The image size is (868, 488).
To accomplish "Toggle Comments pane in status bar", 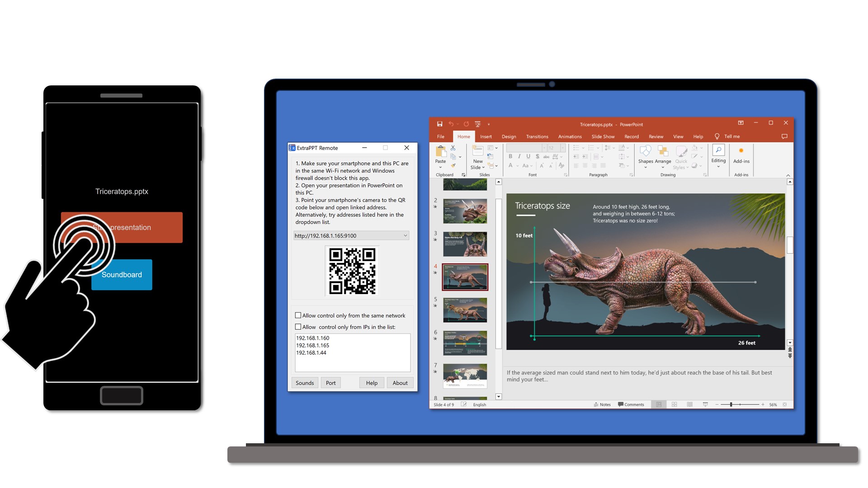I will pyautogui.click(x=631, y=404).
